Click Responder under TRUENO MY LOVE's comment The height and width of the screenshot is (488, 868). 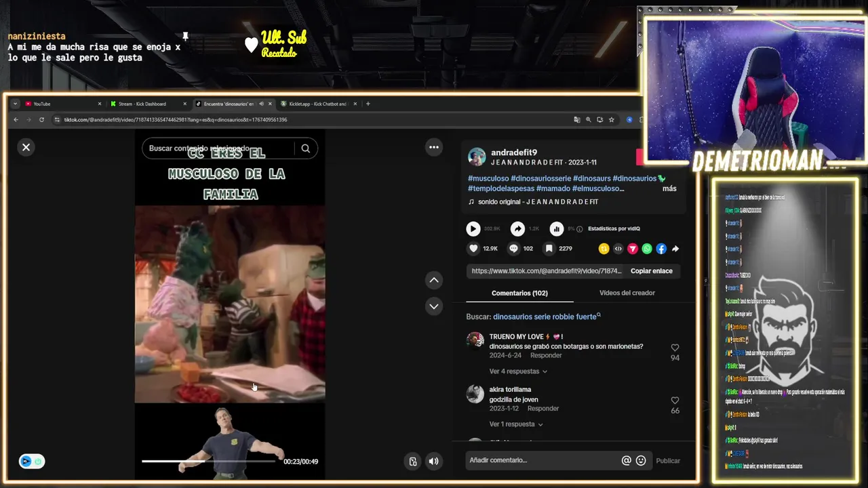pos(546,355)
